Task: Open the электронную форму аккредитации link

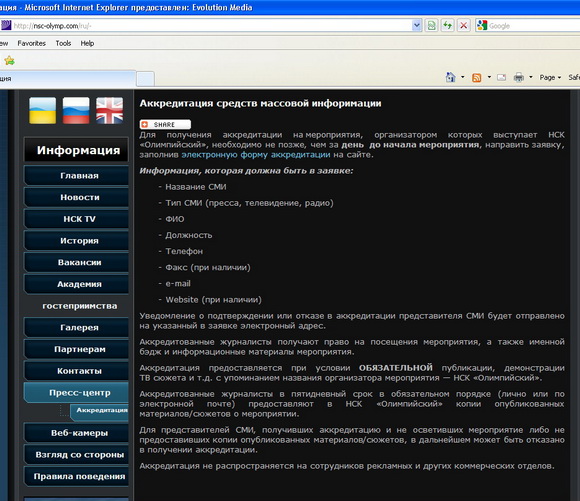Action: tap(256, 155)
